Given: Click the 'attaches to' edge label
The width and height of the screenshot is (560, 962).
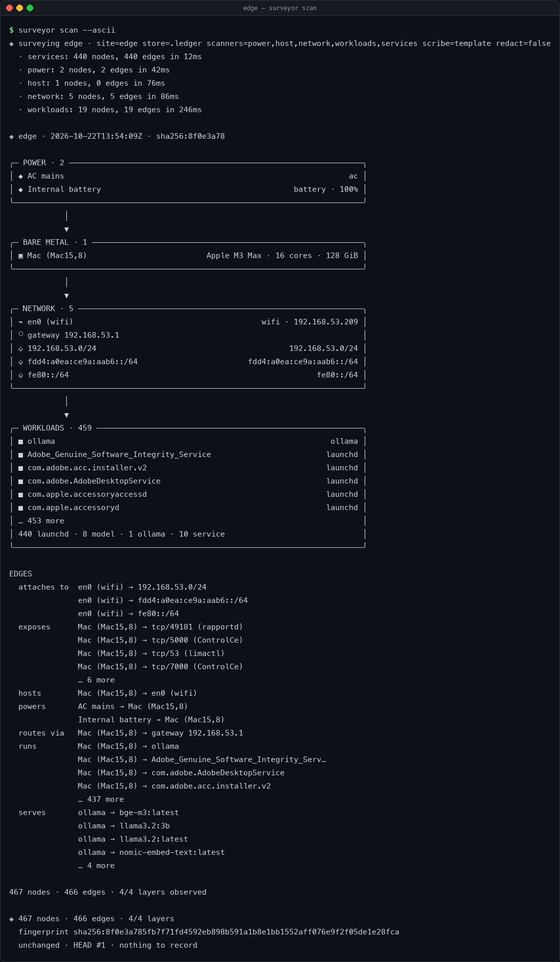Looking at the screenshot, I should (x=43, y=587).
